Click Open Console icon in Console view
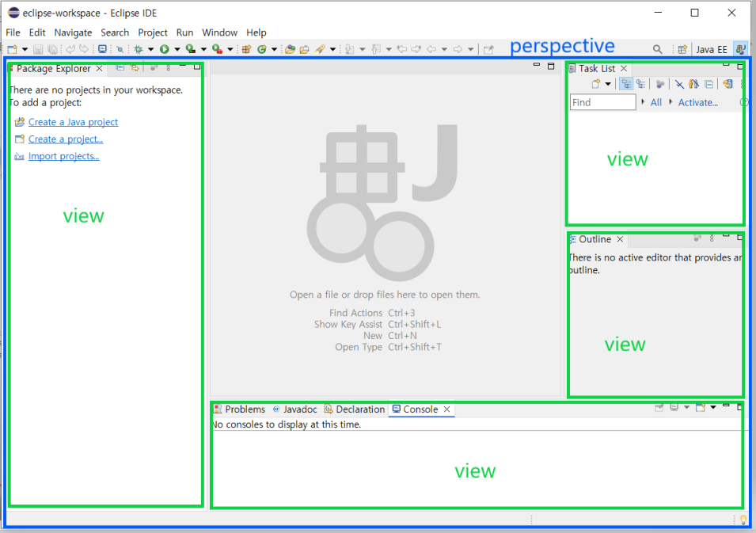 701,408
